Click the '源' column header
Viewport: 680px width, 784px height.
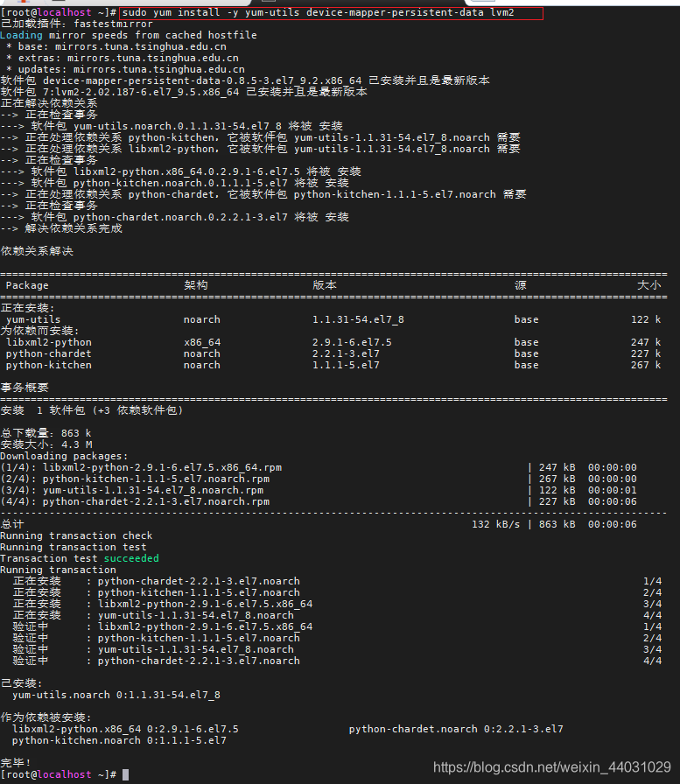click(x=521, y=285)
